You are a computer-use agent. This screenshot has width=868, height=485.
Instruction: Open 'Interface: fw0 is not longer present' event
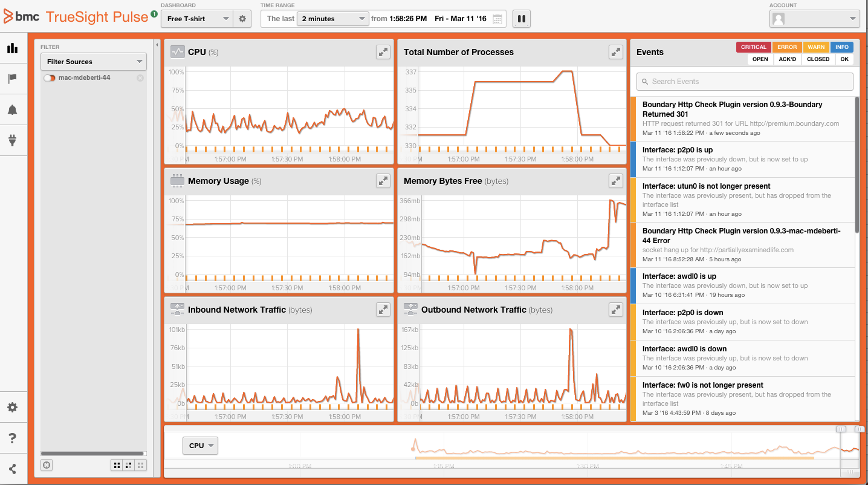743,399
